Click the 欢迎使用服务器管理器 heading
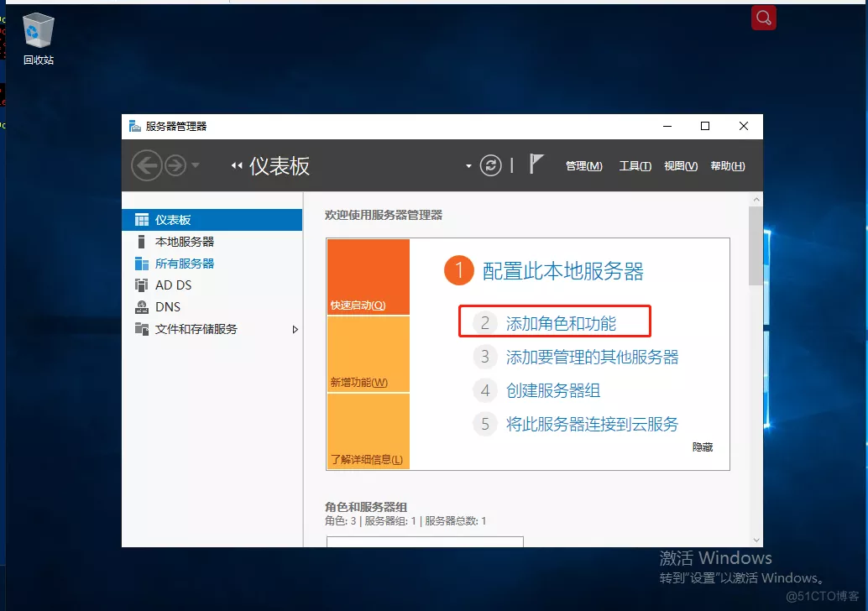868x611 pixels. point(384,216)
